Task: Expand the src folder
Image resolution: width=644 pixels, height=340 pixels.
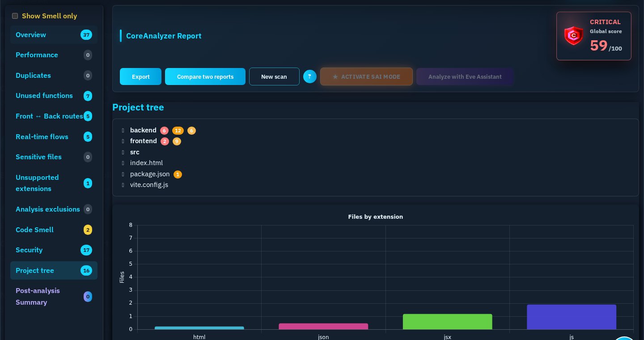Action: click(x=135, y=152)
